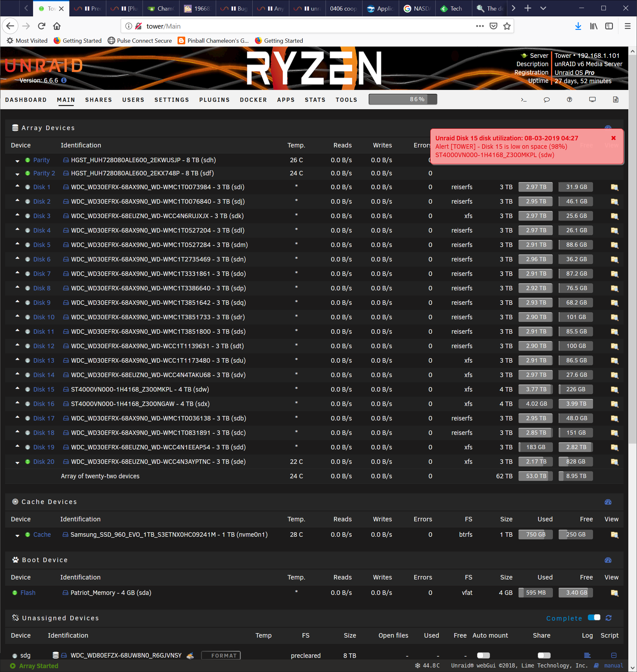Image resolution: width=637 pixels, height=672 pixels.
Task: Click the manual link in footer
Action: [613, 666]
